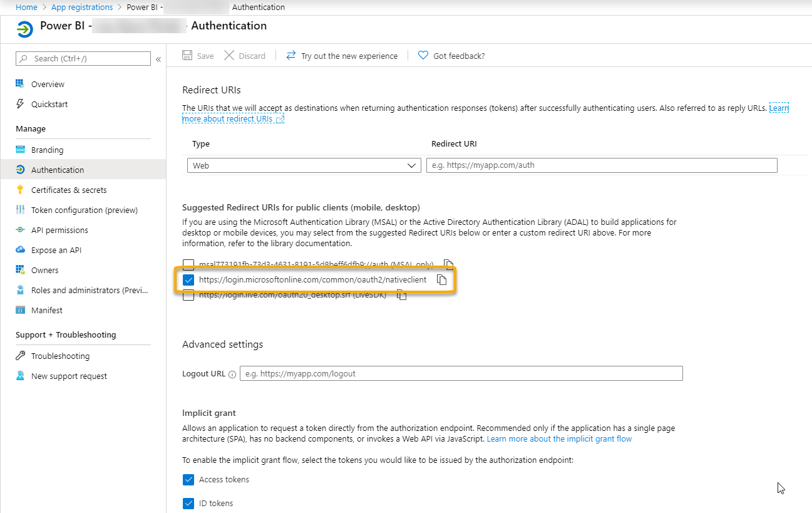
Task: Open Authentication in the sidebar menu
Action: click(83, 170)
